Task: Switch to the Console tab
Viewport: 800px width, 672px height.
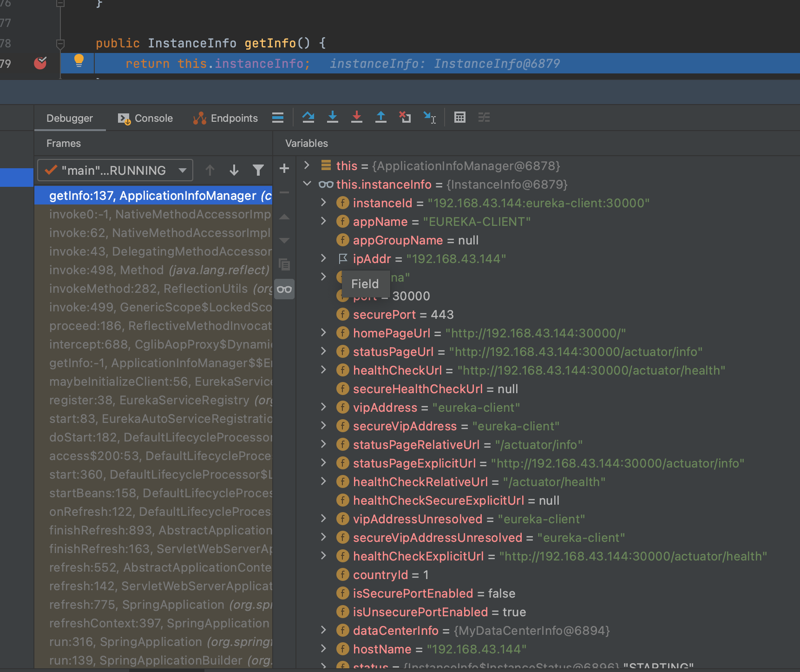Action: [145, 119]
